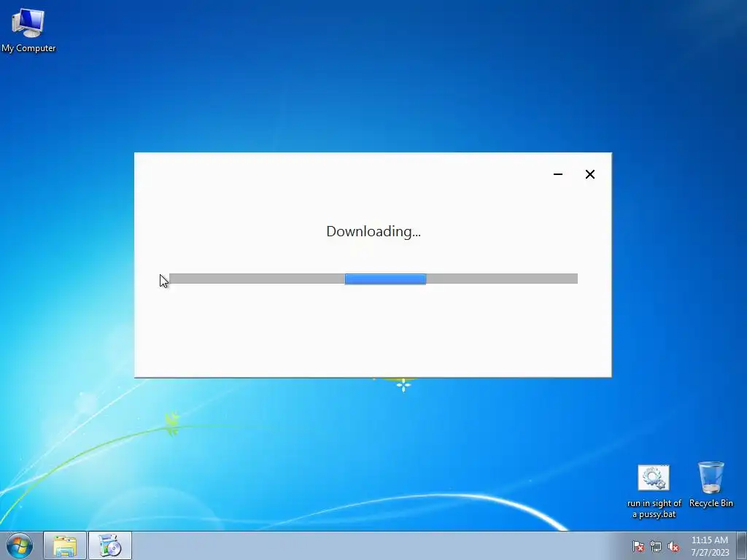This screenshot has width=747, height=560.
Task: Click the Downloading... status text
Action: (x=373, y=231)
